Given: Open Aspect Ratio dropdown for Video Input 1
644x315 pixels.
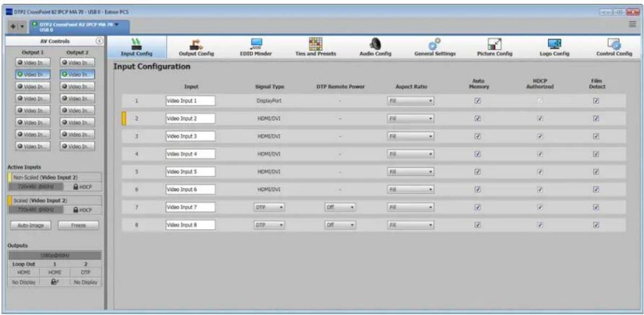Looking at the screenshot, I should coord(410,100).
